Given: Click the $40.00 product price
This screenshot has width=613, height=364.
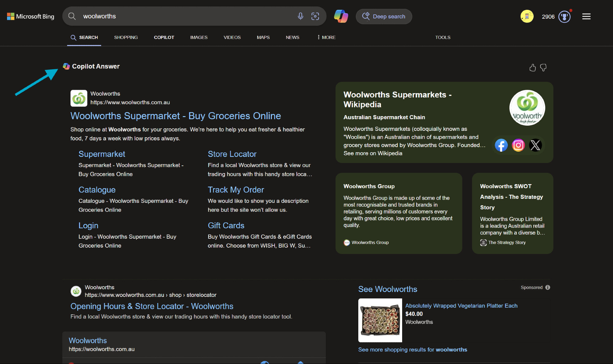Looking at the screenshot, I should click(414, 314).
